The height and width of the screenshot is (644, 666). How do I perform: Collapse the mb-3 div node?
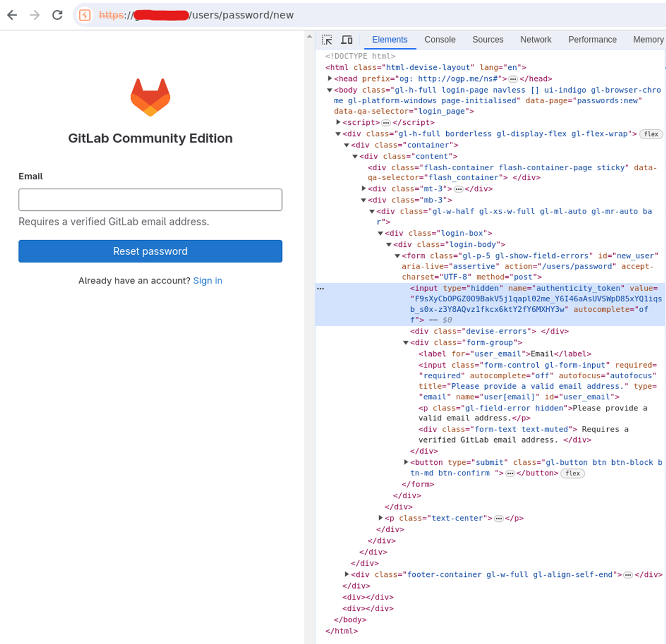364,200
